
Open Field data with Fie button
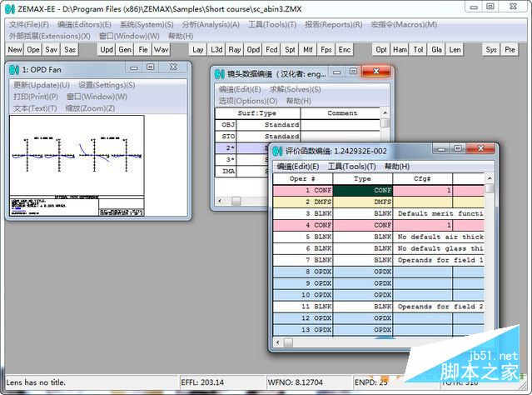click(143, 50)
